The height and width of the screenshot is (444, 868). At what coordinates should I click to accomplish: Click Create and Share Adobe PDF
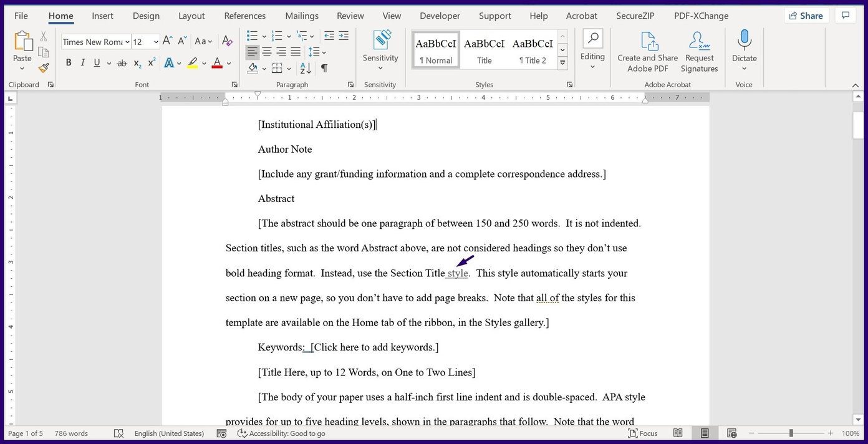[648, 51]
